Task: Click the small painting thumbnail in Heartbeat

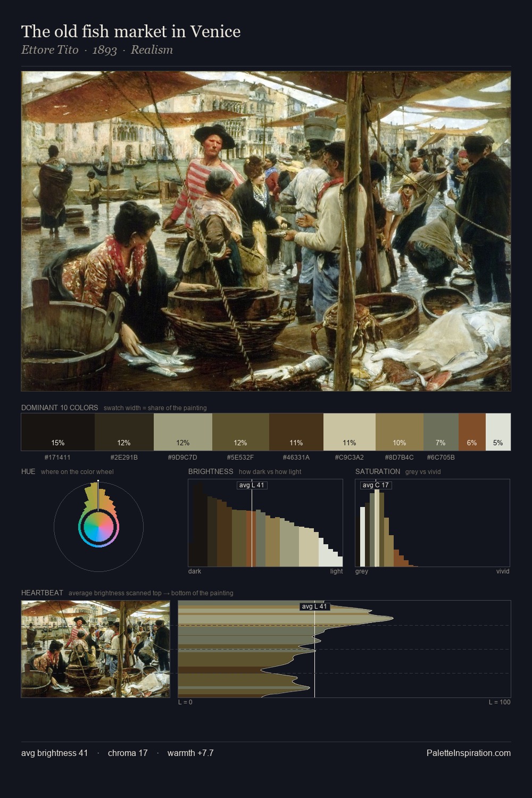Action: 96,649
